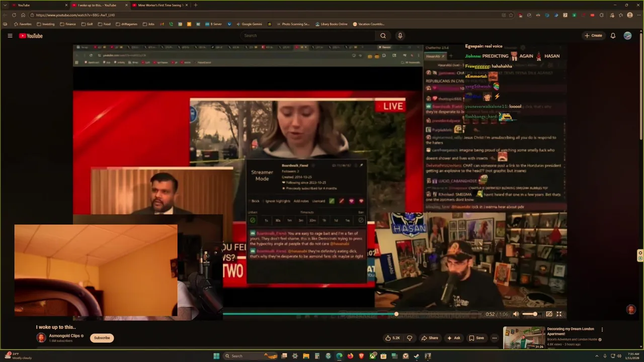
Task: Open more actions ellipsis beside Save
Action: pos(495,338)
